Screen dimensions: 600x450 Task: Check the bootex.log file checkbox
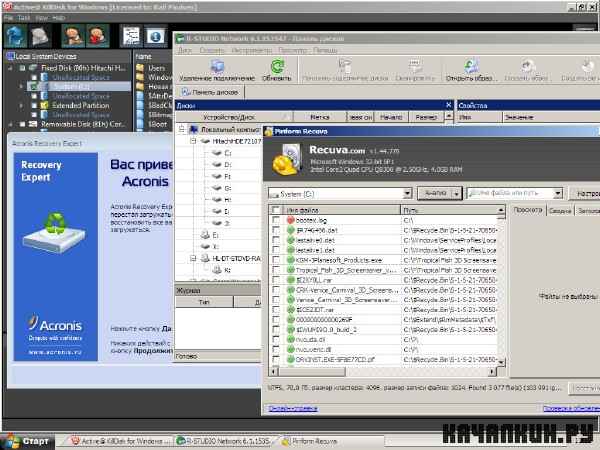[x=276, y=220]
